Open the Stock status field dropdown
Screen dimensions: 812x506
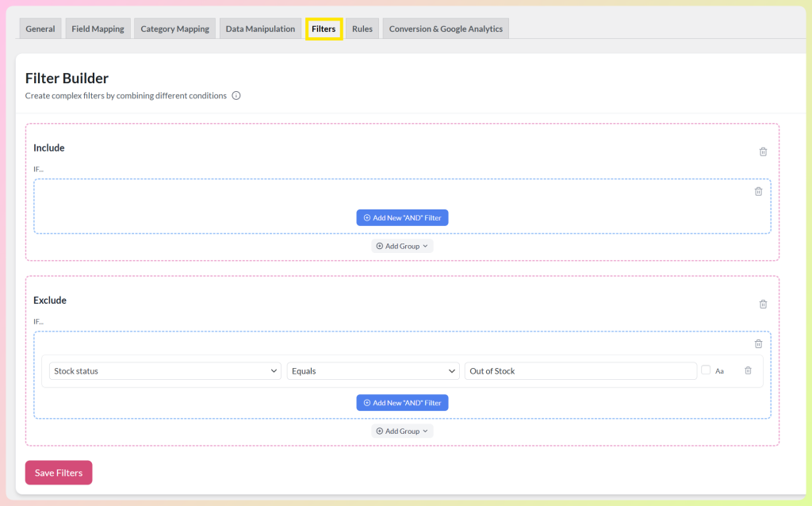coord(164,370)
